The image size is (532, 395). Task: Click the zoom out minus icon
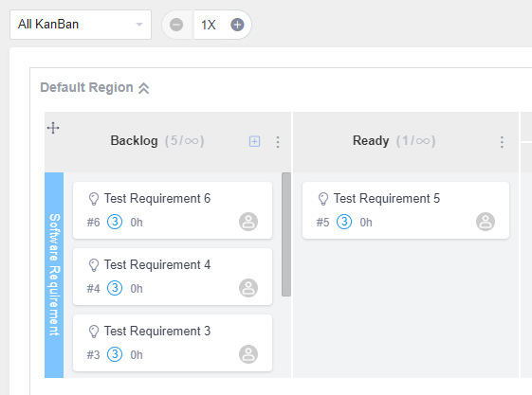[176, 25]
